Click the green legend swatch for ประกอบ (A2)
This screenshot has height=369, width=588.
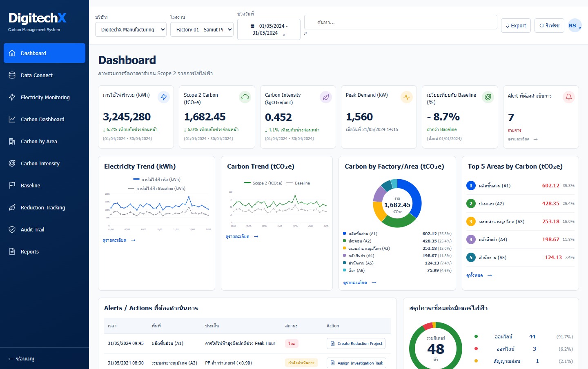[345, 241]
